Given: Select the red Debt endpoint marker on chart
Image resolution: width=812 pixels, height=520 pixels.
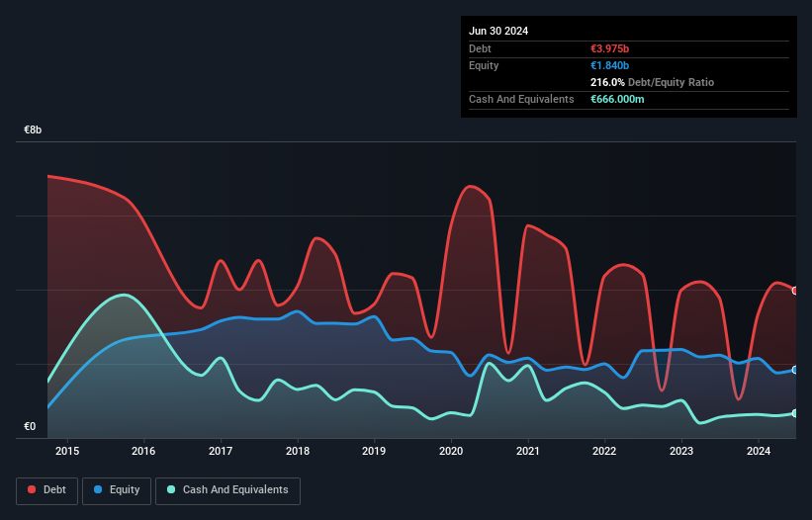Looking at the screenshot, I should (795, 291).
